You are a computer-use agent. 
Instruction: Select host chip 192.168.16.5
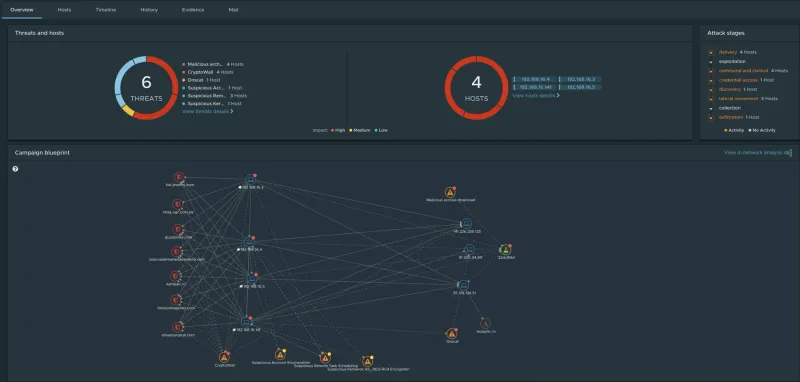click(x=580, y=88)
